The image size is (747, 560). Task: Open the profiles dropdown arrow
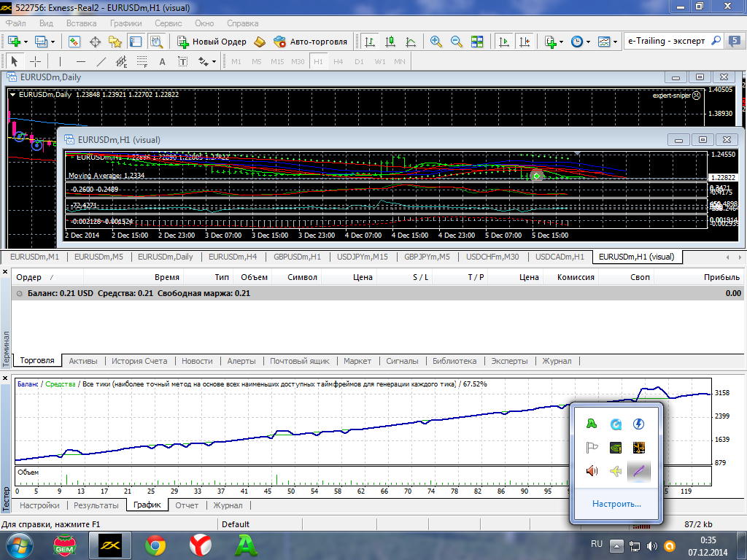pyautogui.click(x=52, y=42)
